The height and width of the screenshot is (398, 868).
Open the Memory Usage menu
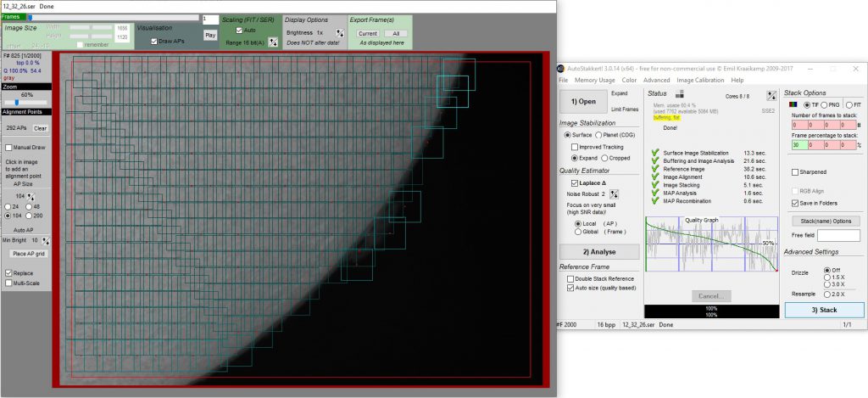point(595,80)
